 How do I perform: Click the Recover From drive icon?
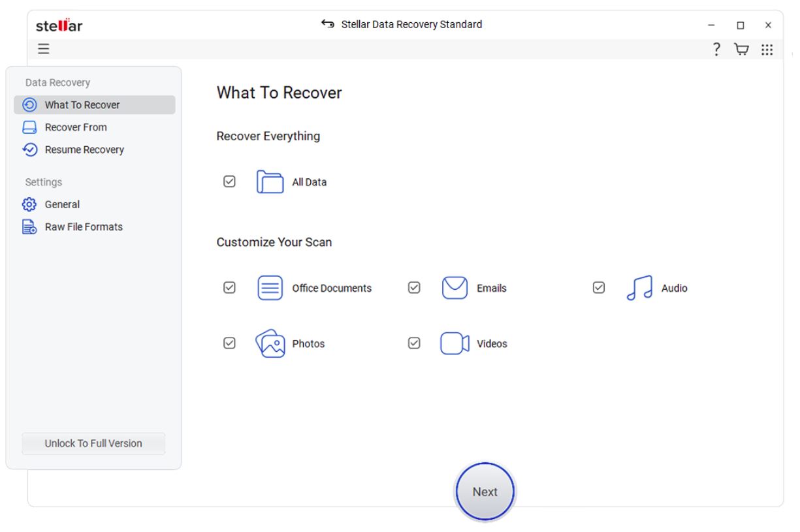click(x=29, y=127)
